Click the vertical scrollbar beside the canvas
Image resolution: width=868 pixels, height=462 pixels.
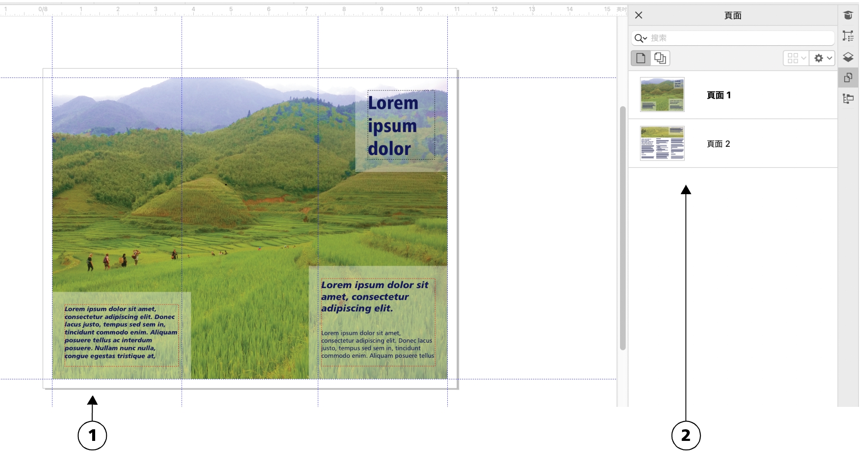pyautogui.click(x=623, y=228)
